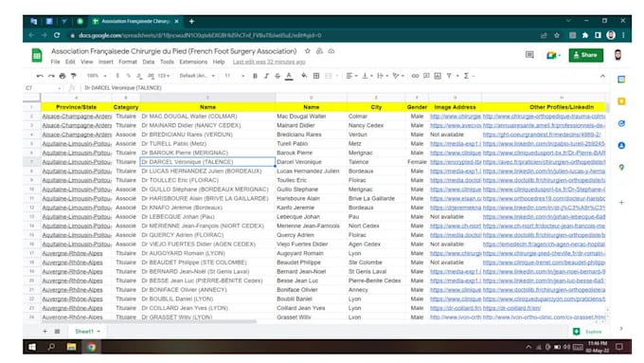Viewport: 644px width, 363px height.
Task: Open the font size dropdown
Action: click(234, 76)
